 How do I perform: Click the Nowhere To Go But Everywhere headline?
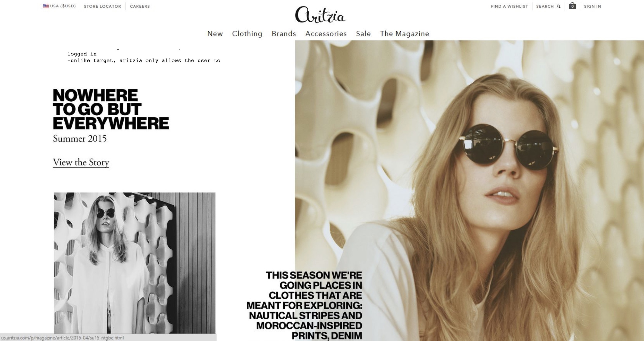pyautogui.click(x=111, y=109)
